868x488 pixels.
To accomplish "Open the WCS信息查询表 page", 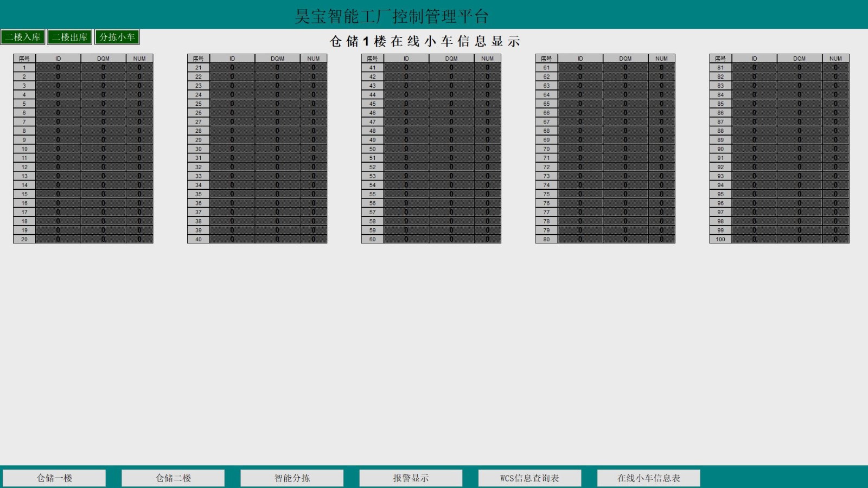I will coord(529,478).
